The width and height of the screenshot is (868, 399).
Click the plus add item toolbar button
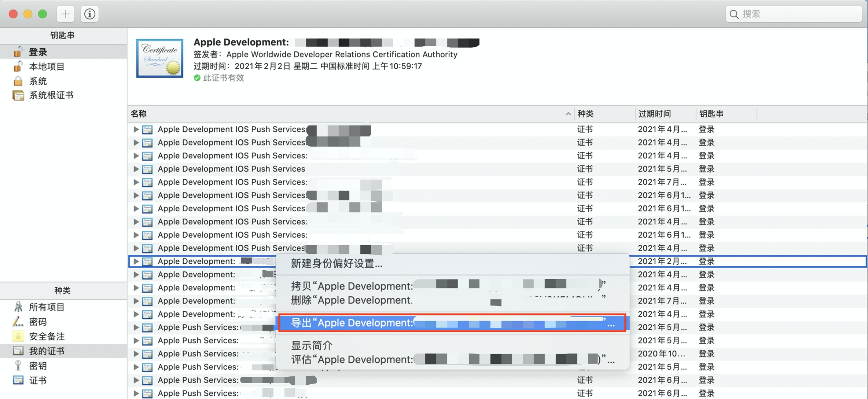pyautogui.click(x=66, y=14)
